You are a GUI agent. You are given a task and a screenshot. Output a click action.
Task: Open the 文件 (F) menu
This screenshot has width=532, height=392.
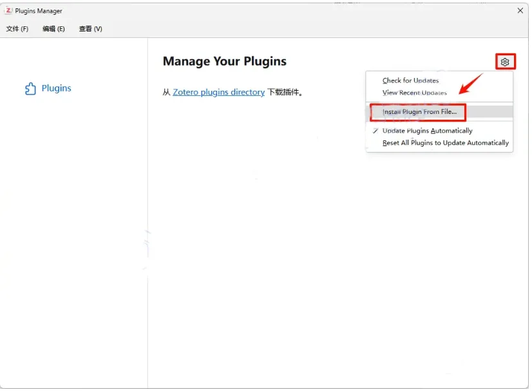coord(17,29)
